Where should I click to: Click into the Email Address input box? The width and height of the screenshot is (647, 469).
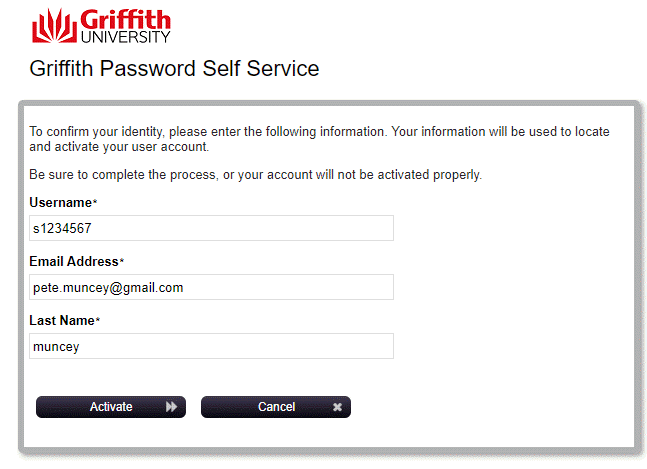pyautogui.click(x=211, y=287)
